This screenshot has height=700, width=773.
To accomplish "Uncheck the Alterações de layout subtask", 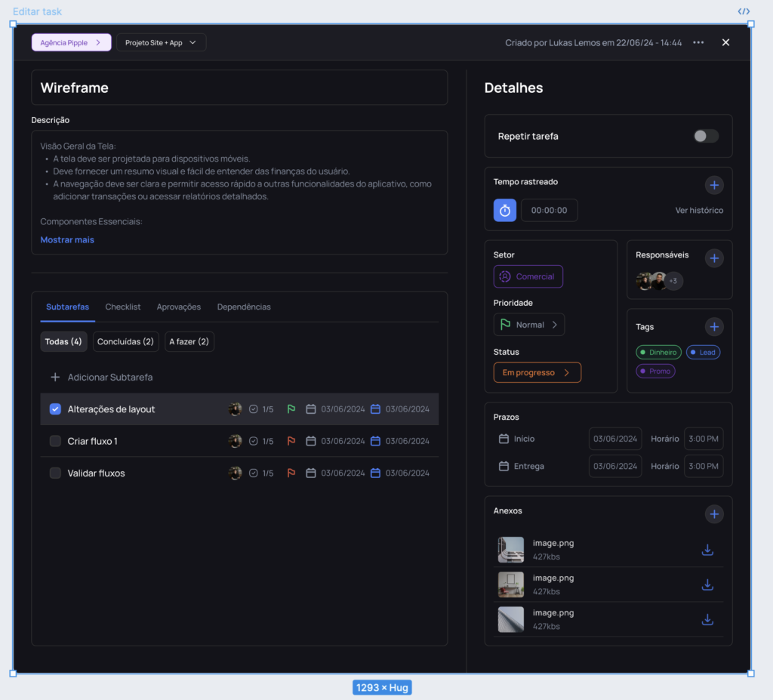I will [x=55, y=409].
